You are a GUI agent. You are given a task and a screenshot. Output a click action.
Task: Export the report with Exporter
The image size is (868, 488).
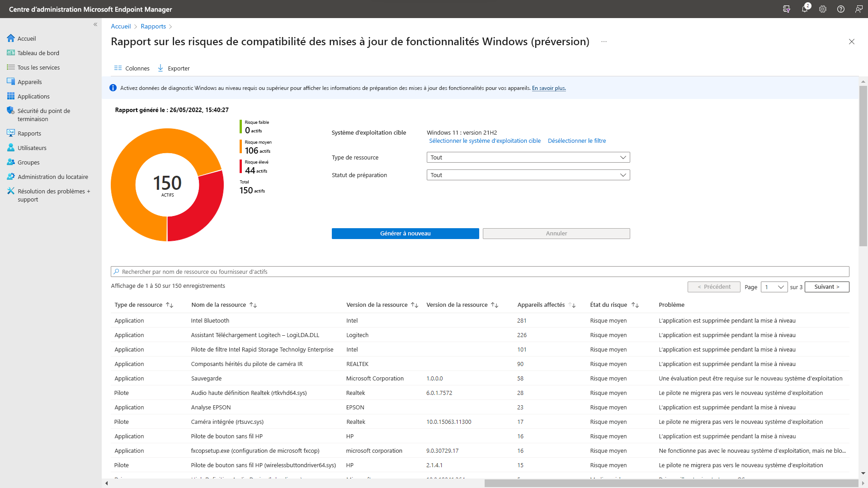(174, 68)
